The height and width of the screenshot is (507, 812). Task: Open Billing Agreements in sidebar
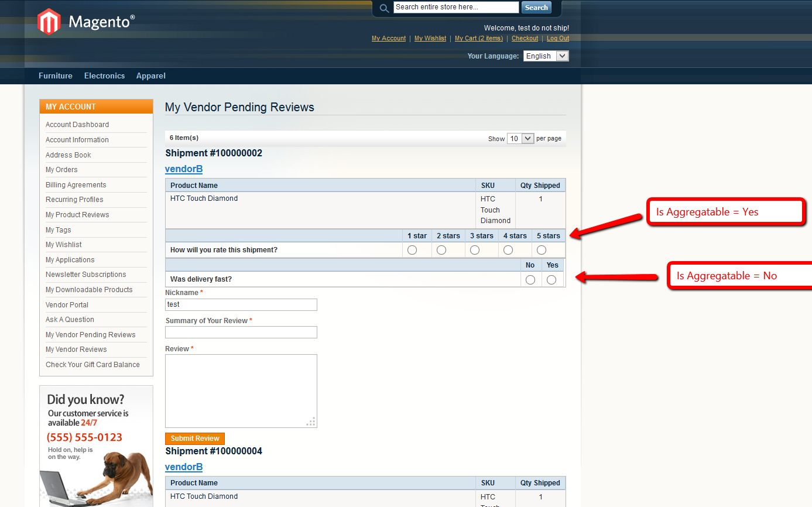pyautogui.click(x=76, y=185)
